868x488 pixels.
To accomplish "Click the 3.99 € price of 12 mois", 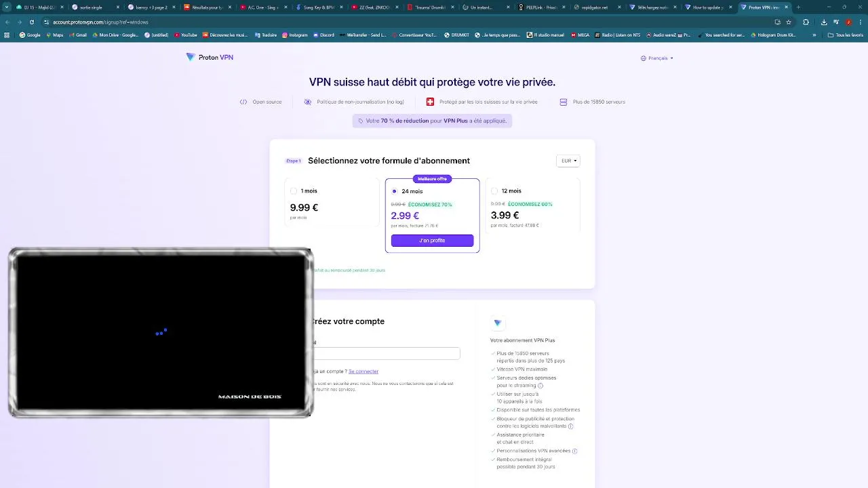I will (505, 216).
